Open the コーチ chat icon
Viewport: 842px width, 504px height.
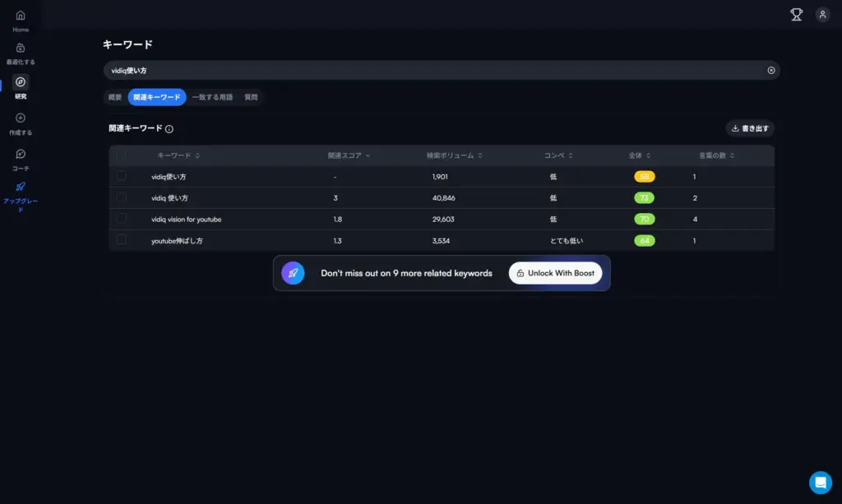(x=21, y=154)
